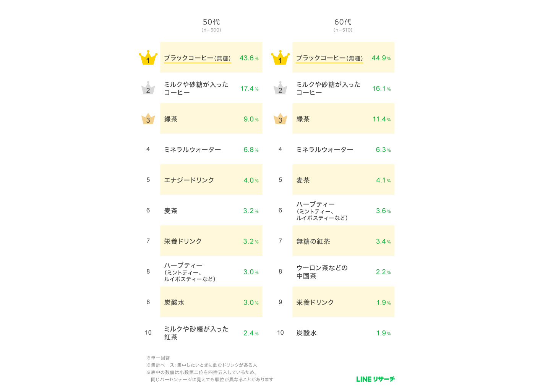The width and height of the screenshot is (535, 392).
Task: Click 炭酸水 in the 50代 column
Action: click(x=174, y=302)
